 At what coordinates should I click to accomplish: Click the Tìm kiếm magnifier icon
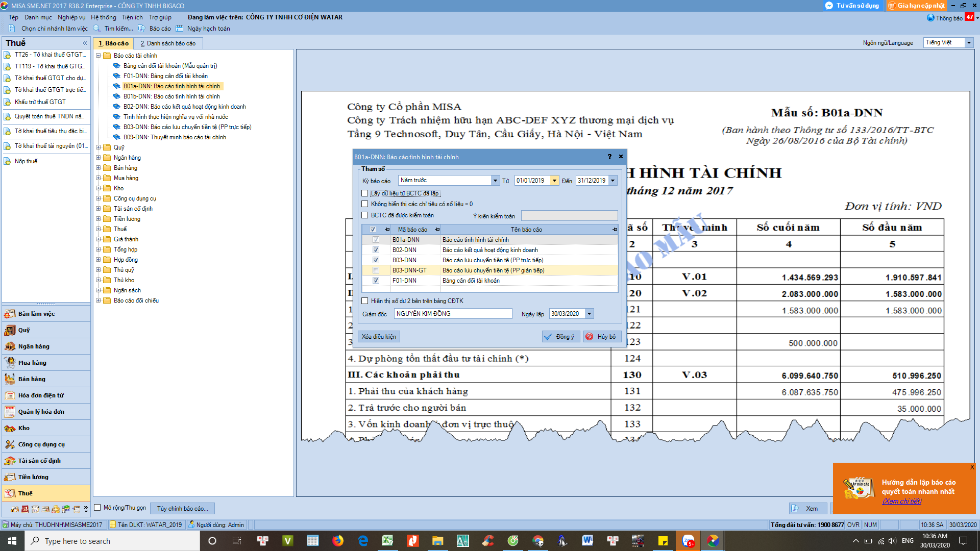click(x=97, y=29)
